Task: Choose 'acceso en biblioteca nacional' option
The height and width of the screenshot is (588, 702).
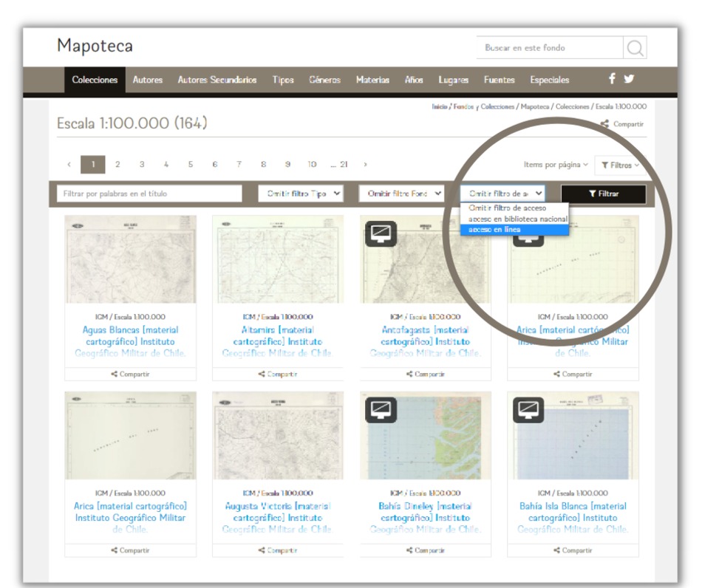Action: [517, 219]
